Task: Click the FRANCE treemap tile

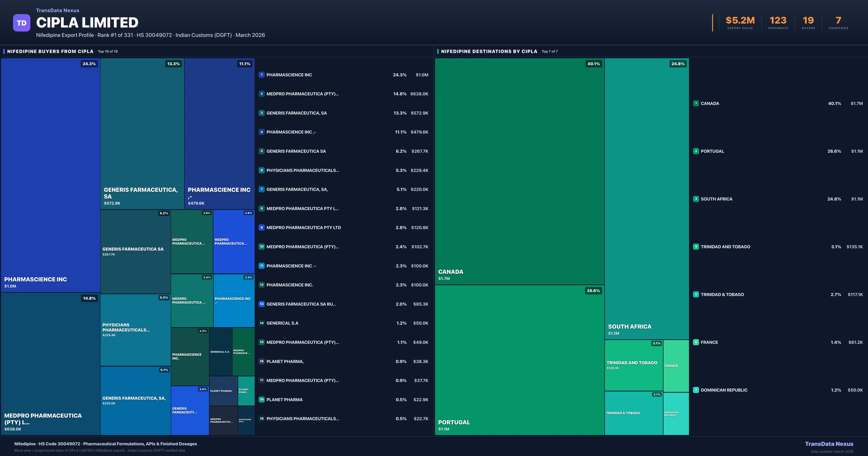Action: click(676, 366)
